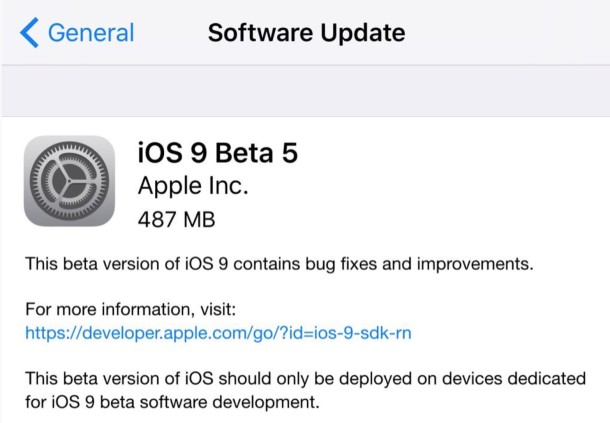Image resolution: width=610 pixels, height=423 pixels.
Task: Tap the back chevron arrow
Action: click(30, 33)
